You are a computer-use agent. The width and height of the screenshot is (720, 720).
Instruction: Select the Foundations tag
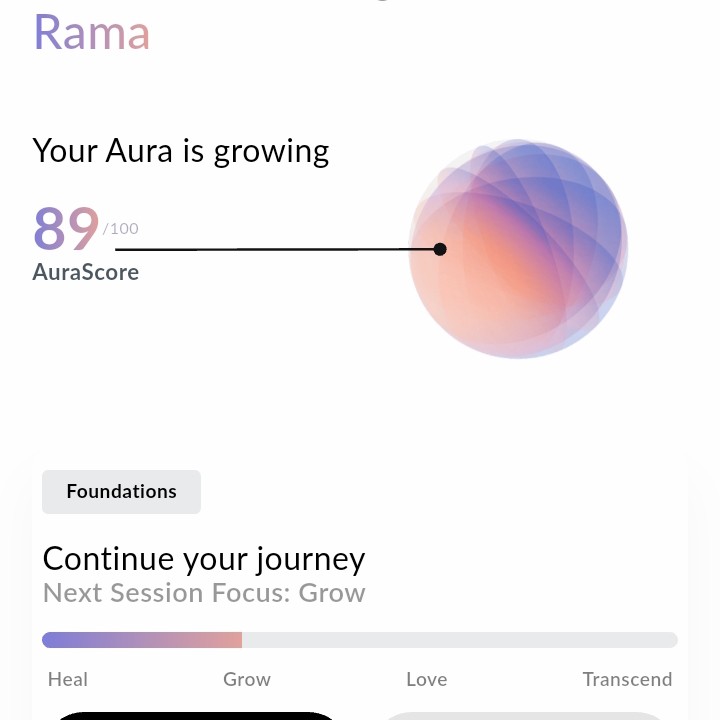coord(121,492)
